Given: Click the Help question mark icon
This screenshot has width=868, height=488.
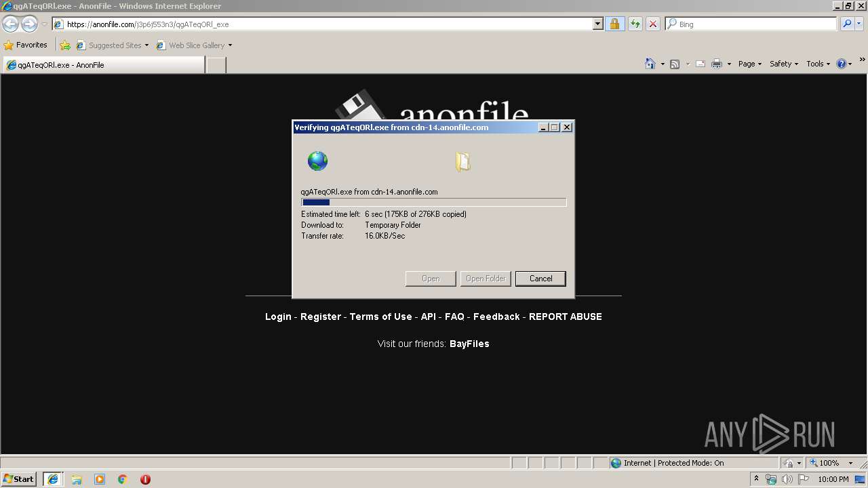Looking at the screenshot, I should 842,64.
